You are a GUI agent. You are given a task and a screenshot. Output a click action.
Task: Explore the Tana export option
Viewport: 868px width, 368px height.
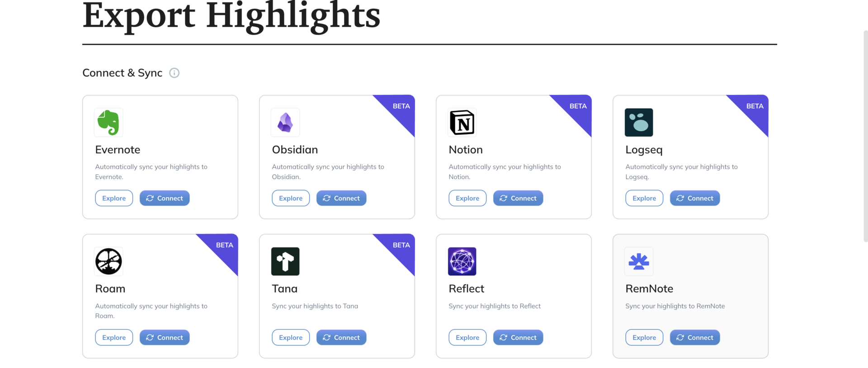[291, 337]
